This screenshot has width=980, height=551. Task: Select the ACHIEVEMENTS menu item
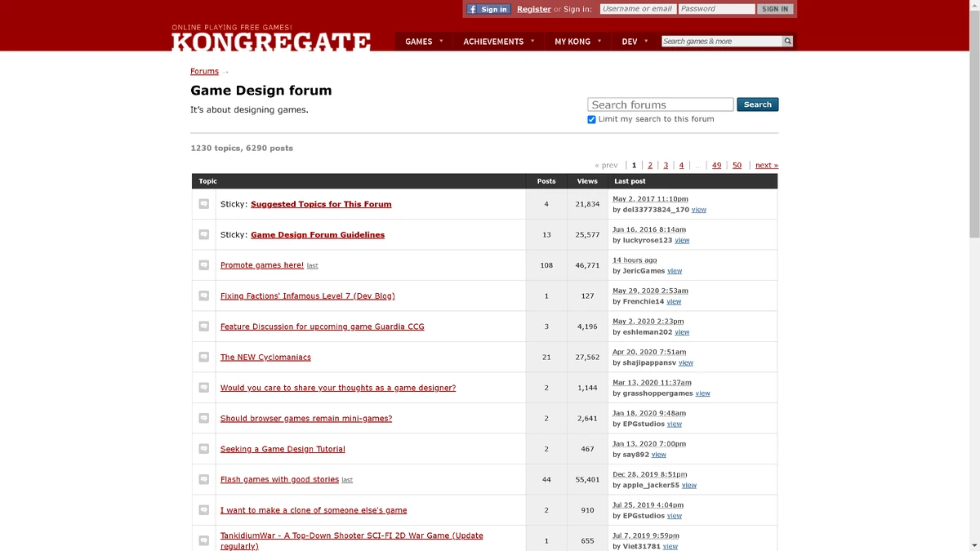pos(494,41)
